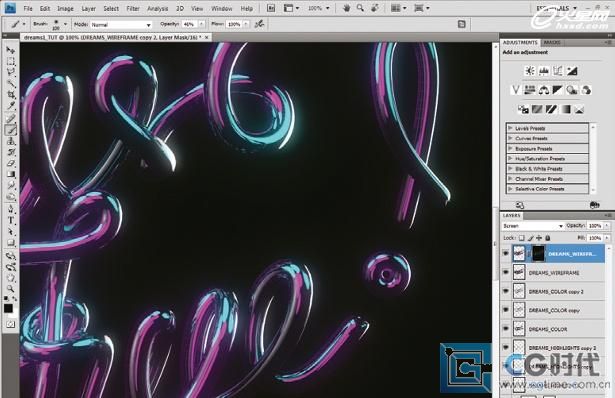Select the Hand tool in top bar
This screenshot has width=615, height=398.
pos(346,8)
